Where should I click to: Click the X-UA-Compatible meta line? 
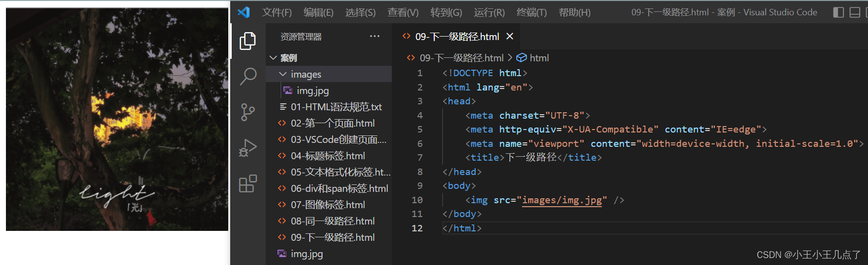click(x=616, y=130)
